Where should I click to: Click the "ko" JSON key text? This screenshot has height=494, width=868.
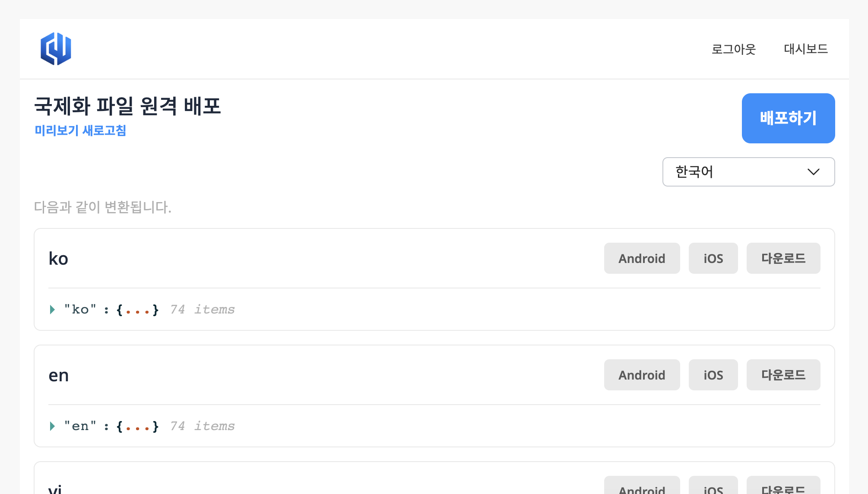click(x=80, y=310)
